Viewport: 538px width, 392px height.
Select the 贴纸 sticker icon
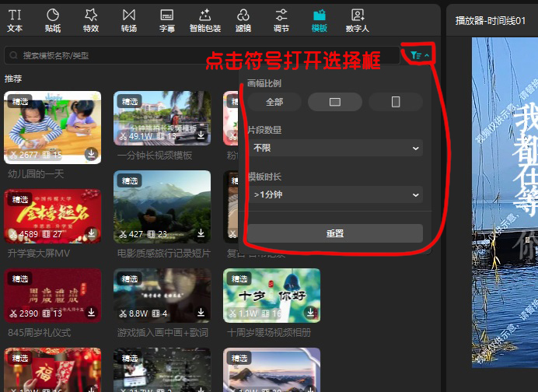point(53,19)
